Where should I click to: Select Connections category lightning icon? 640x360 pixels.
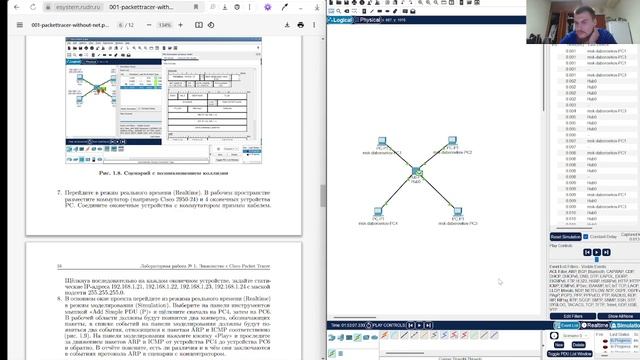coord(358,337)
